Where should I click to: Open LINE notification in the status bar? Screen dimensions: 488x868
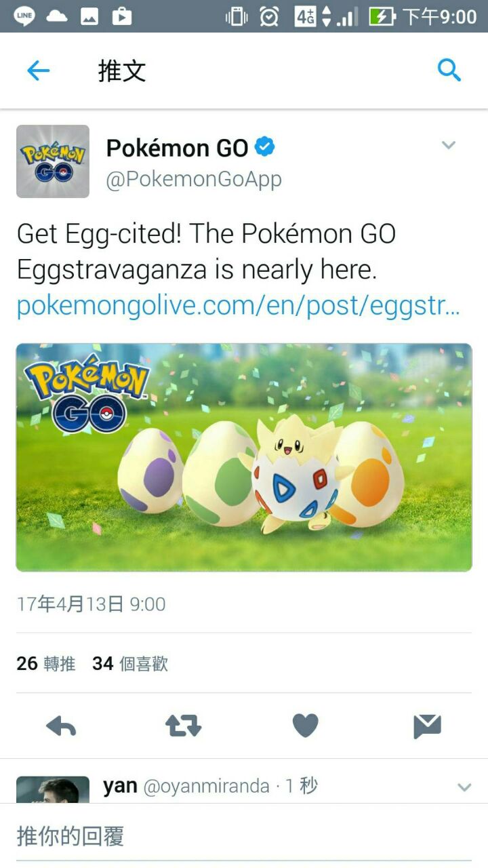coord(24,16)
